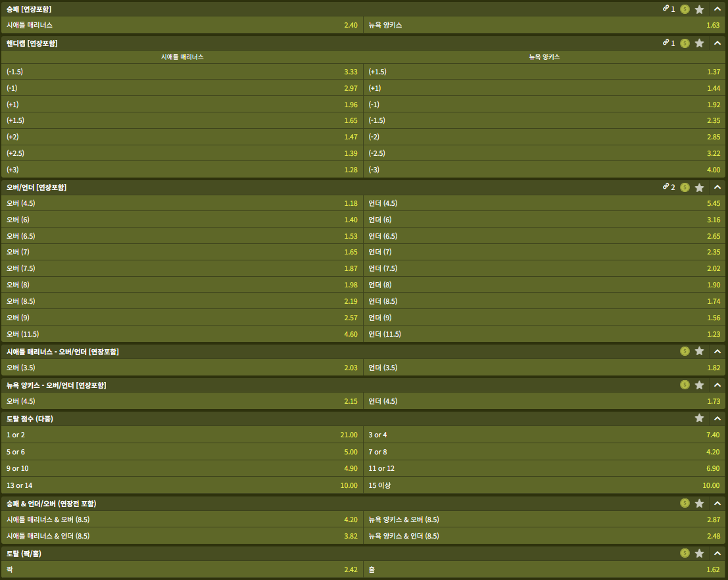The image size is (728, 580).
Task: Select Yankees handicap (-3) at 4.00
Action: 545,170
